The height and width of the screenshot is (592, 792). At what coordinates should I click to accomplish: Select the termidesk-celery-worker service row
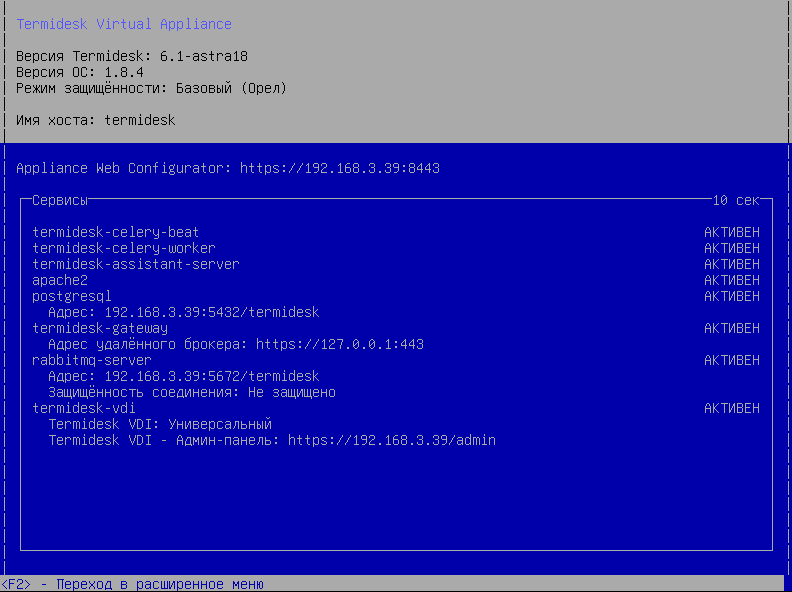(x=396, y=248)
